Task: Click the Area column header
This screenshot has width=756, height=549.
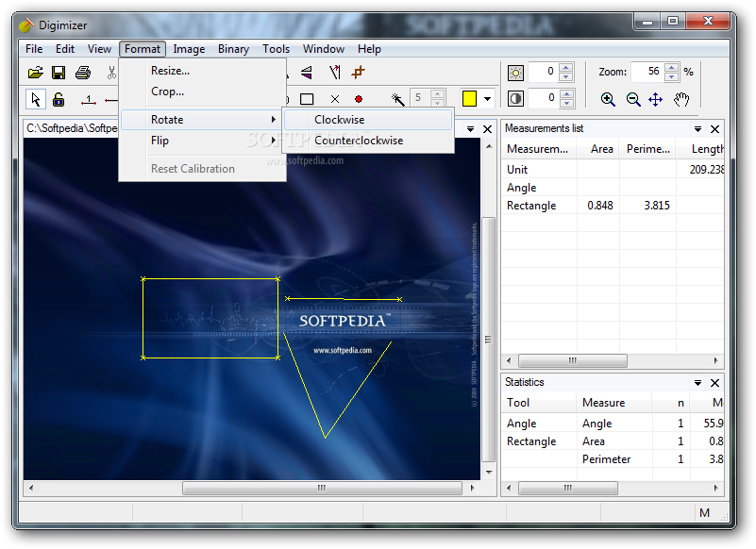Action: coord(598,149)
